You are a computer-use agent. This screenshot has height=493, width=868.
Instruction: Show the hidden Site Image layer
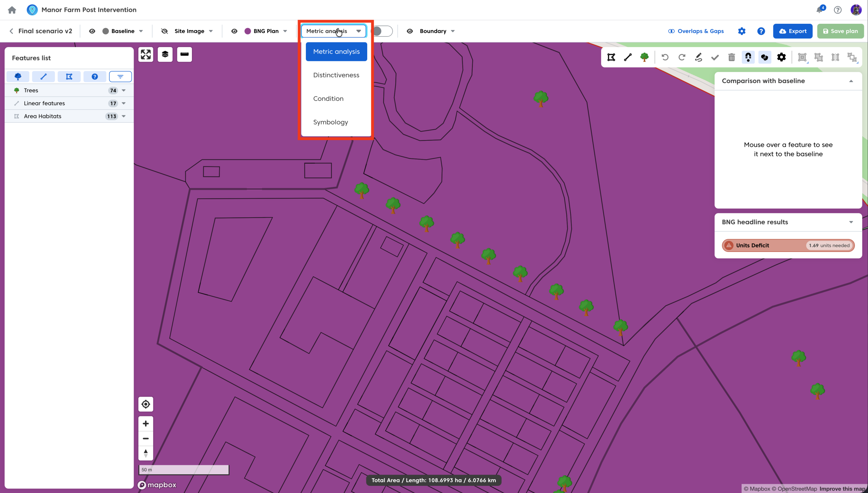tap(164, 31)
